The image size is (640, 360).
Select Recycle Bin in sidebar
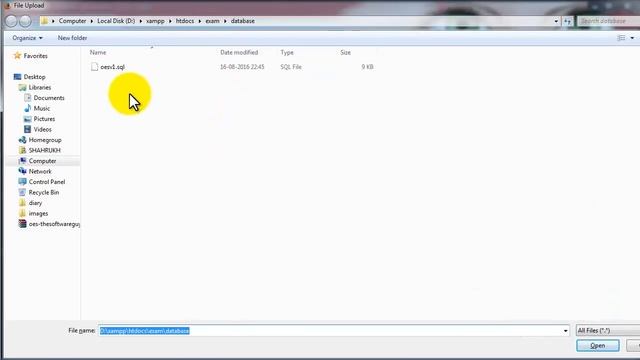click(44, 192)
